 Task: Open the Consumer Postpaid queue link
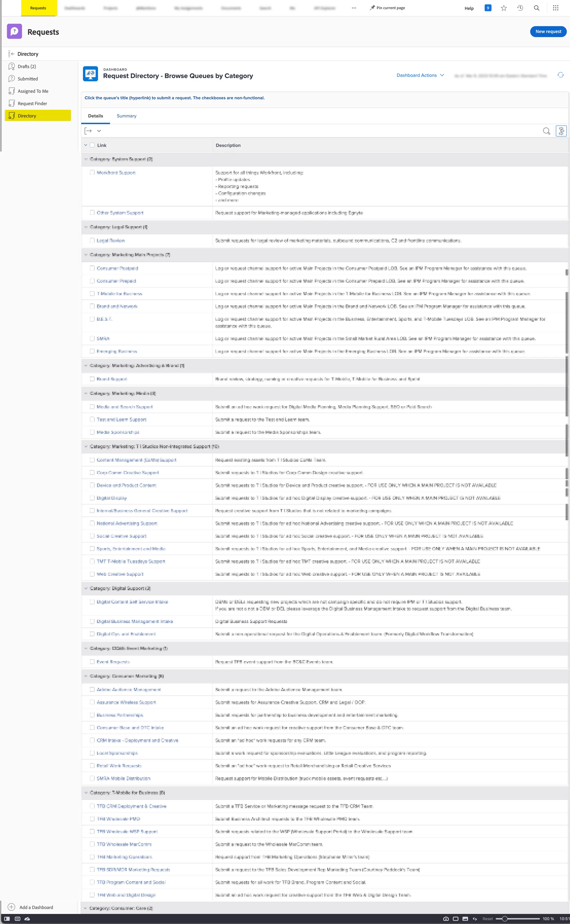pos(117,268)
